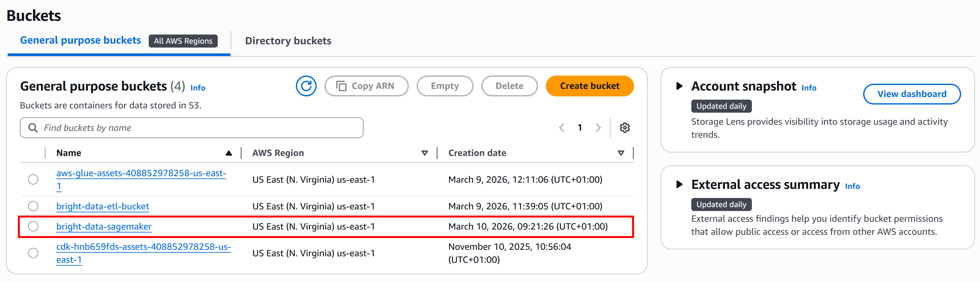Click Updated daily badge under External access summary
This screenshot has width=980, height=282.
[x=721, y=204]
